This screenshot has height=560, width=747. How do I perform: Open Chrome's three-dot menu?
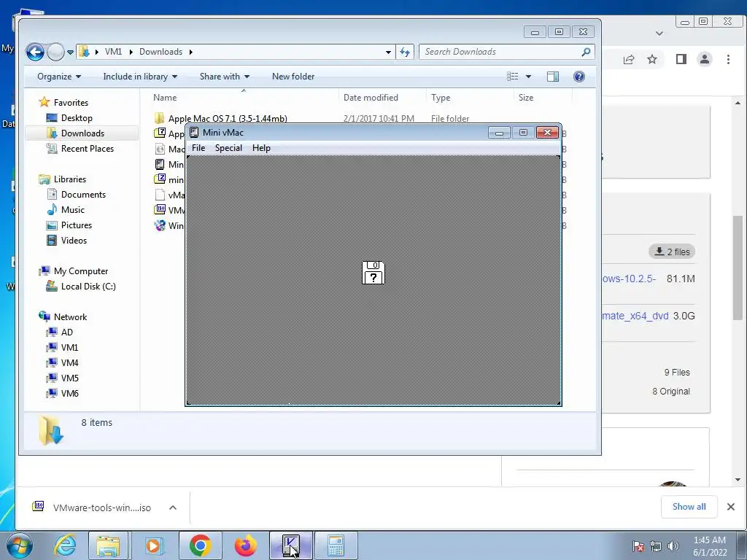(728, 59)
